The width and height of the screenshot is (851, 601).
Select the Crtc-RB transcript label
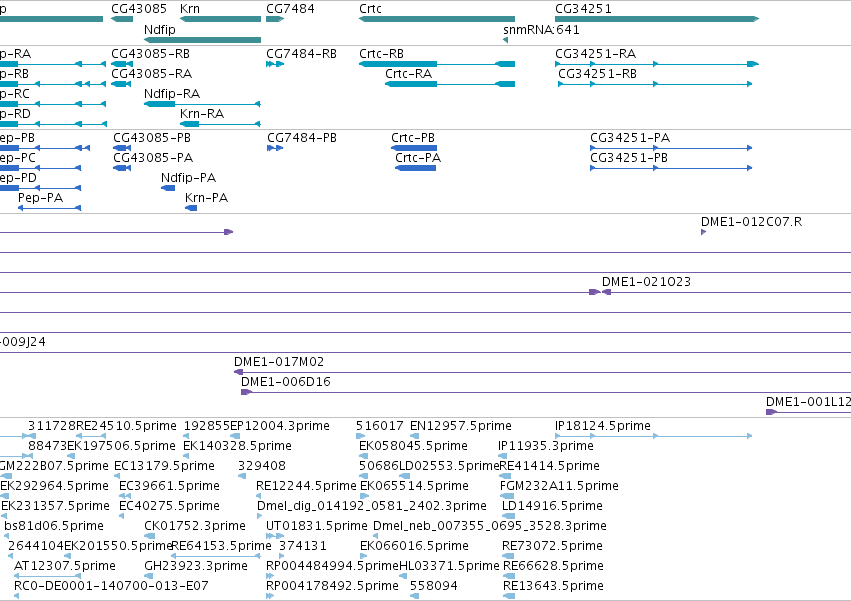pyautogui.click(x=381, y=54)
